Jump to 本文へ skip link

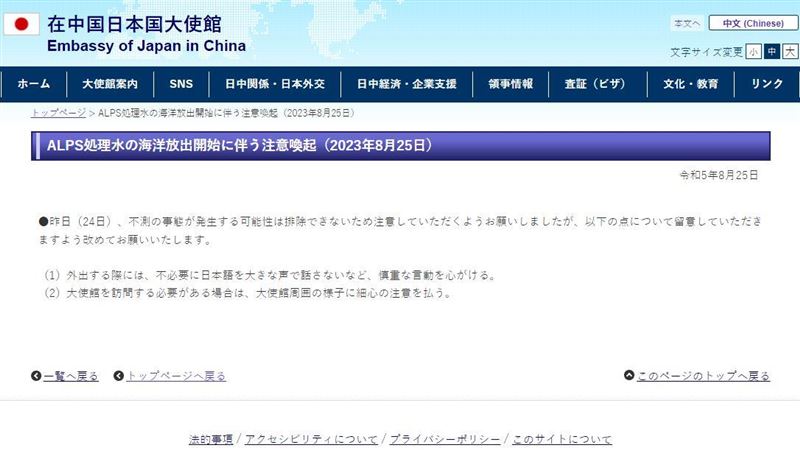(x=687, y=23)
